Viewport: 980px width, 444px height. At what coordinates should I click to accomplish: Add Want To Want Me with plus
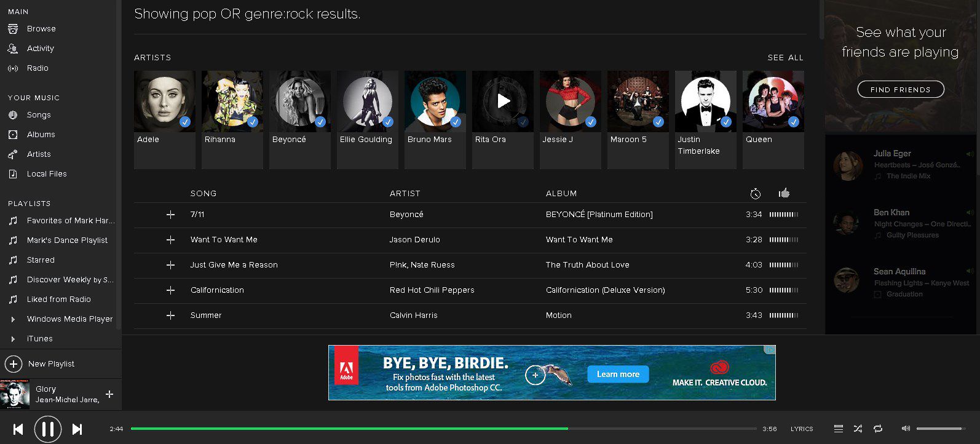coord(171,240)
